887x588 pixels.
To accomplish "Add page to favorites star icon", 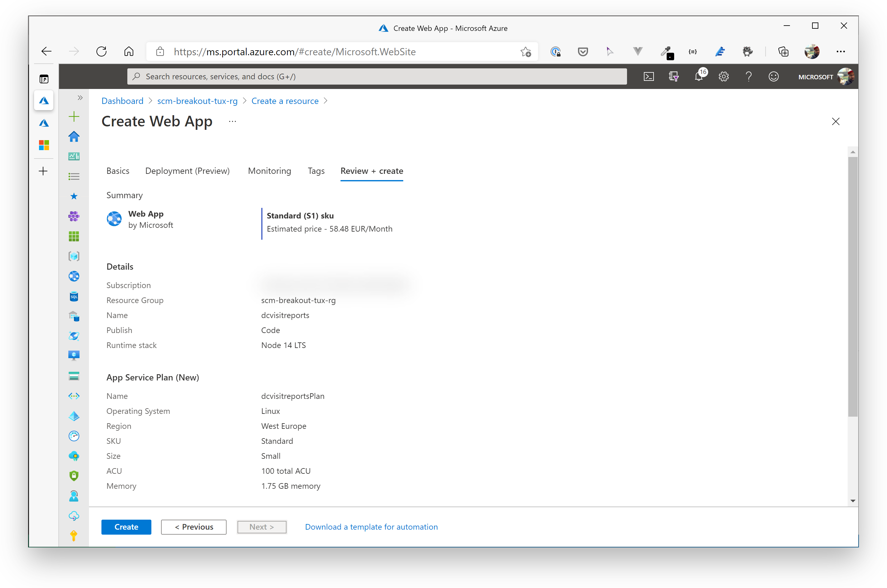I will click(x=526, y=52).
